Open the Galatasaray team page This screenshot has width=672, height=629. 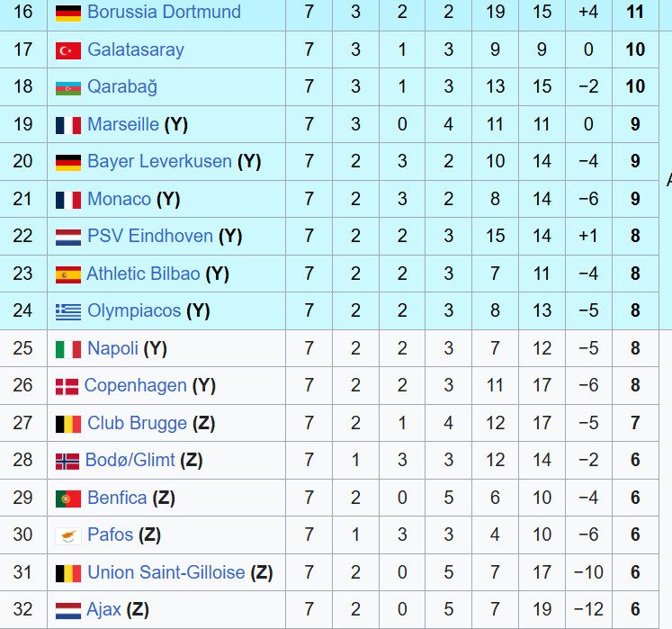135,50
